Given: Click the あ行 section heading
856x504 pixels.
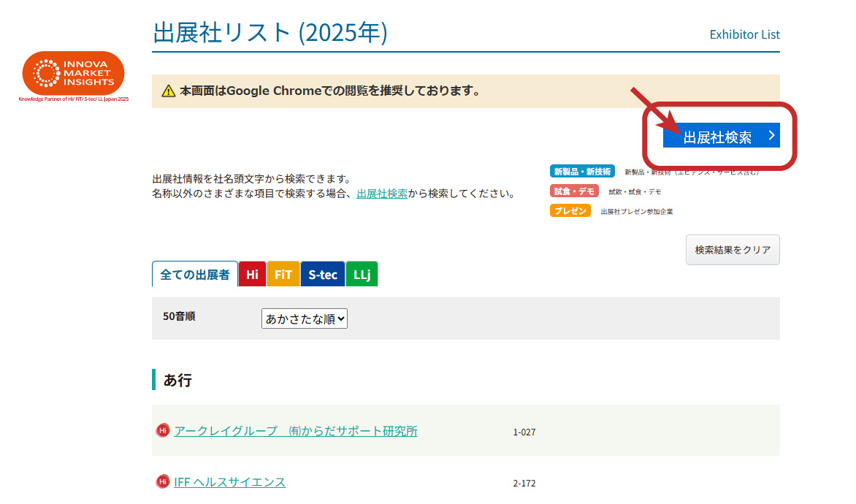Looking at the screenshot, I should tap(177, 380).
